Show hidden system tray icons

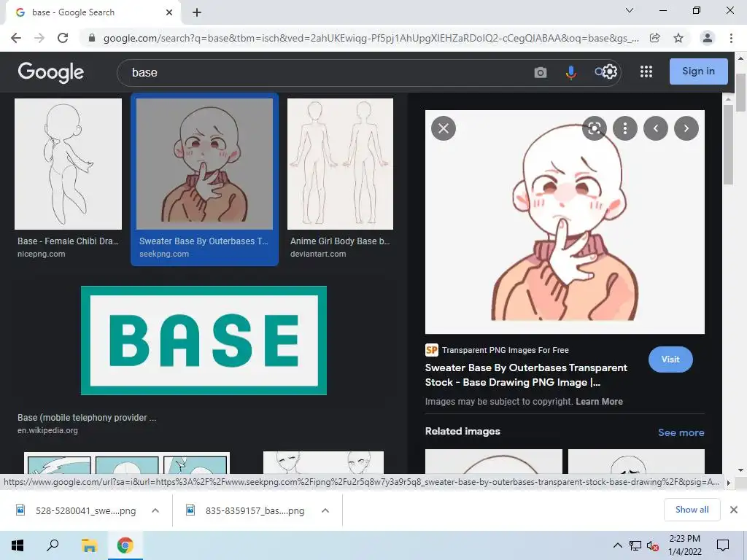point(617,545)
